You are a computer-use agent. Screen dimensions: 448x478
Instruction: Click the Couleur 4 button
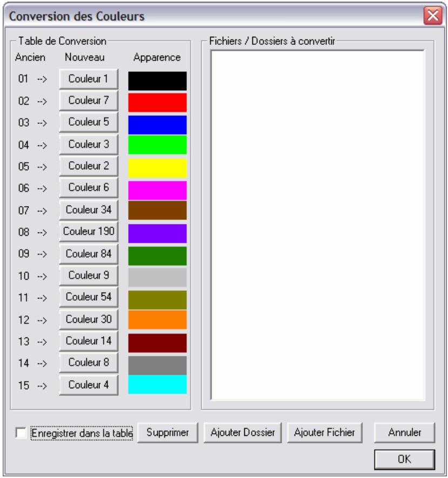point(89,385)
